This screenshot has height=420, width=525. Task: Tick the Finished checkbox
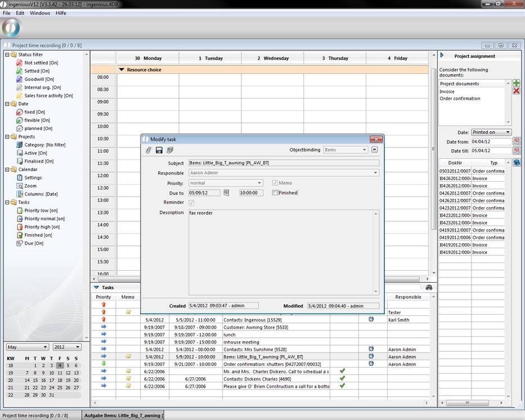click(275, 193)
